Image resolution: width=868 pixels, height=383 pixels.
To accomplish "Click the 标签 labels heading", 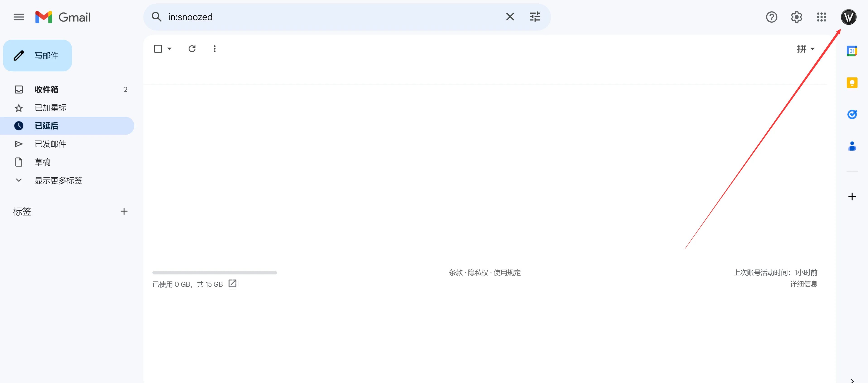I will (x=22, y=211).
